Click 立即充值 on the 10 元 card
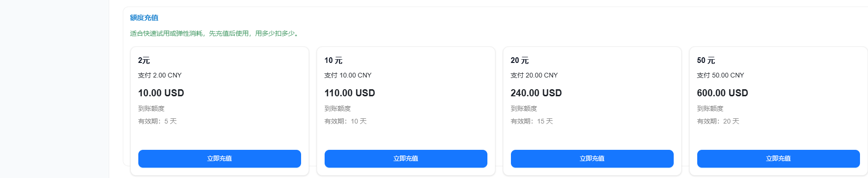This screenshot has height=178, width=868. pyautogui.click(x=406, y=159)
